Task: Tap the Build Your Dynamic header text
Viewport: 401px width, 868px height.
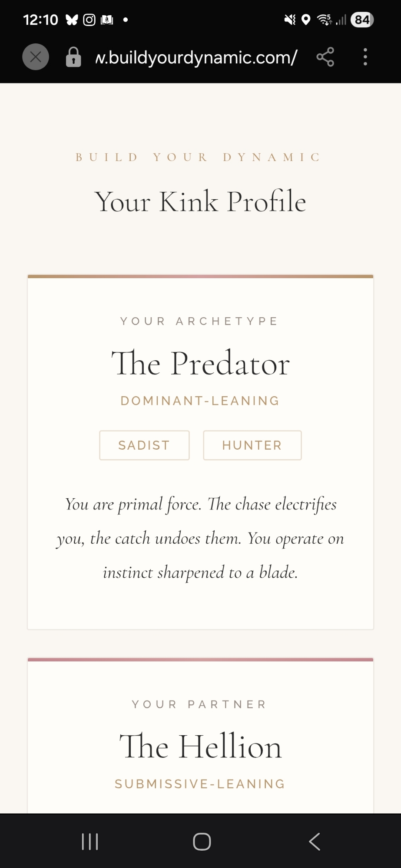Action: tap(198, 157)
